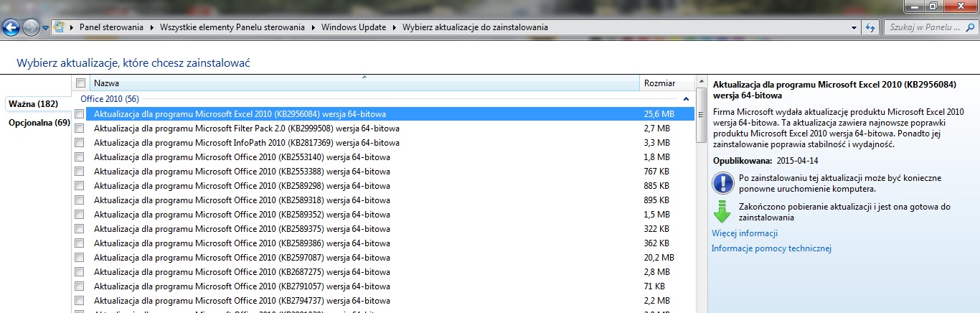Check the Office 2010 KB2791057 update

80,286
